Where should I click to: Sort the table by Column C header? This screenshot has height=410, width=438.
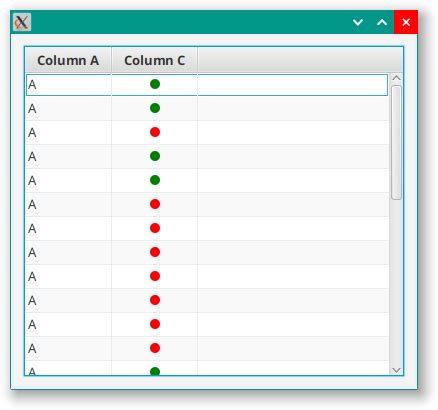point(154,60)
